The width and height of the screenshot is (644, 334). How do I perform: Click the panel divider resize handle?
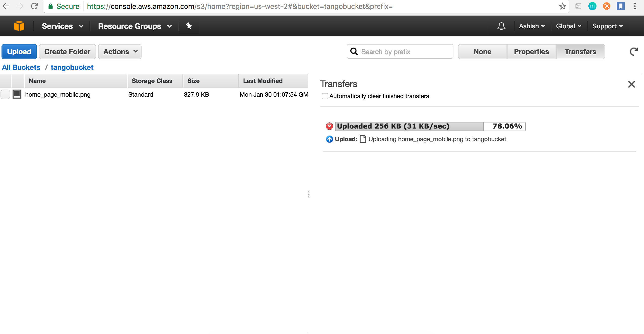coord(309,194)
